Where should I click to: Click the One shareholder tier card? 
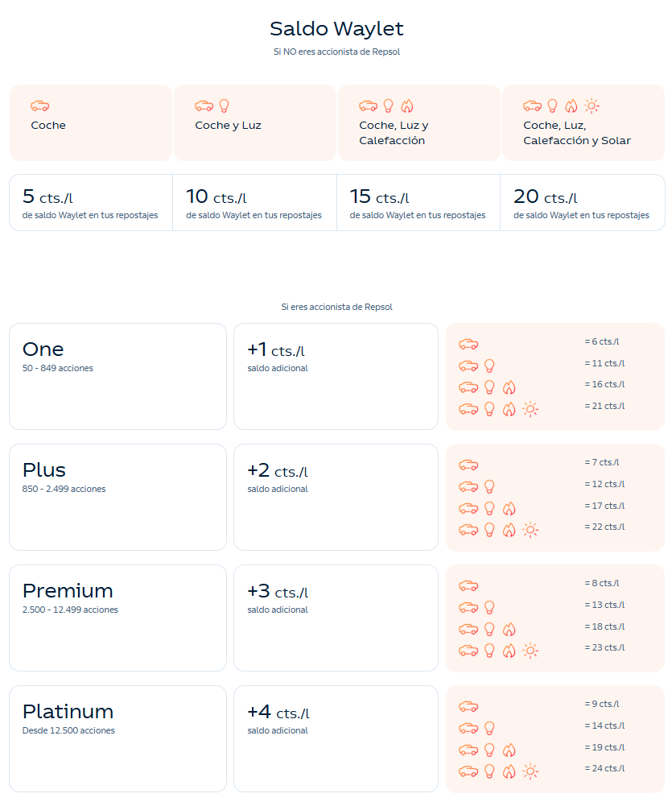tap(117, 376)
